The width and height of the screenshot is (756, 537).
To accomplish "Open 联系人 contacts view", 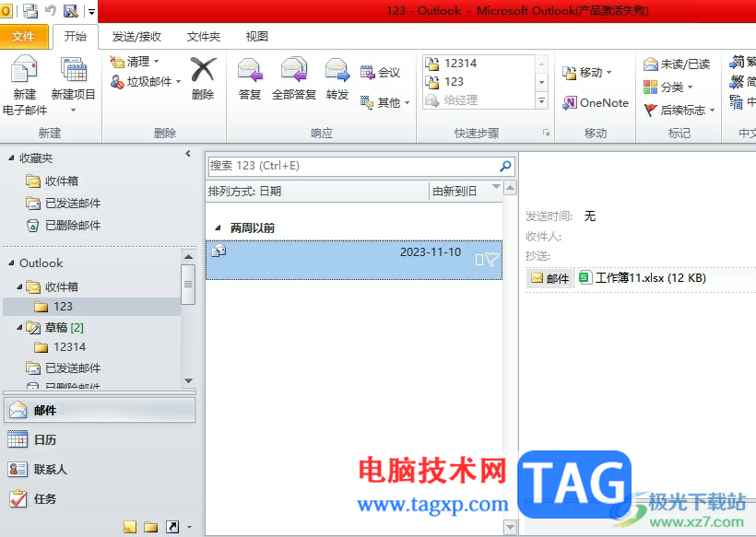I will (x=100, y=469).
